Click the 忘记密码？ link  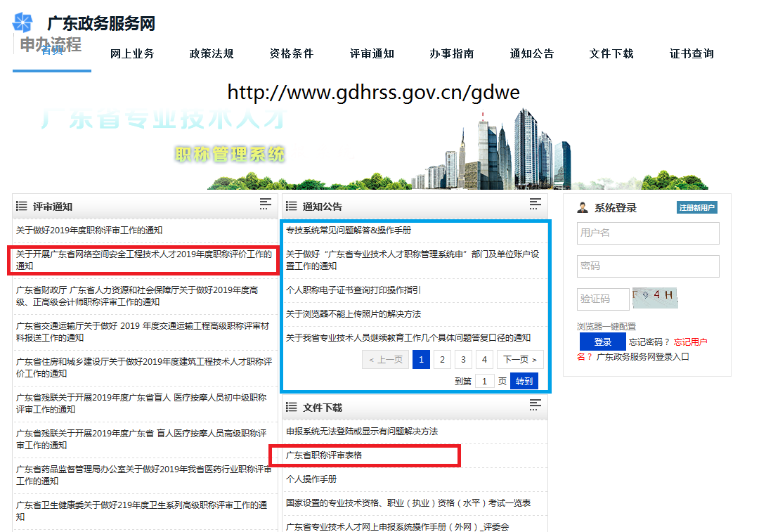click(649, 342)
